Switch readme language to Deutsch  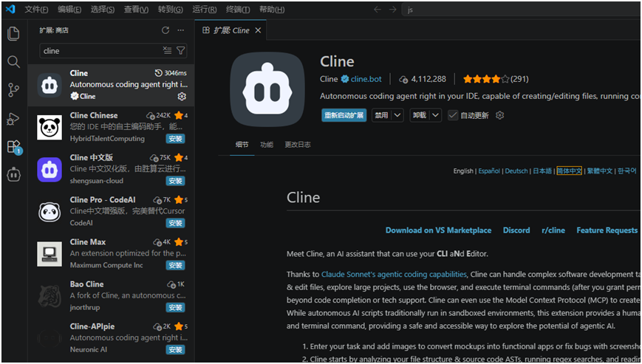[x=516, y=171]
